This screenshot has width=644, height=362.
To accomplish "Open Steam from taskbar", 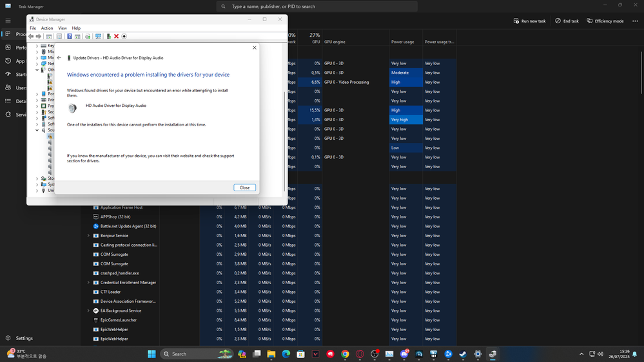I will pyautogui.click(x=463, y=354).
